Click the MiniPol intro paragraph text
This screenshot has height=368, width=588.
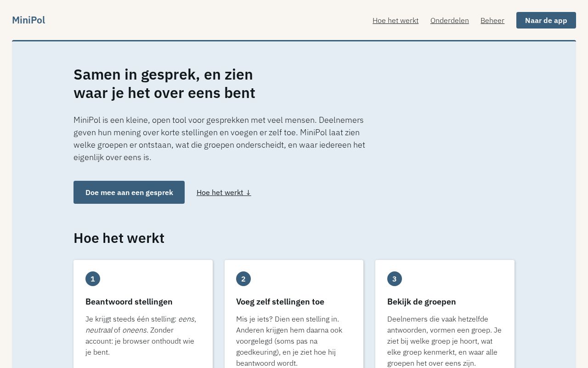coord(220,138)
